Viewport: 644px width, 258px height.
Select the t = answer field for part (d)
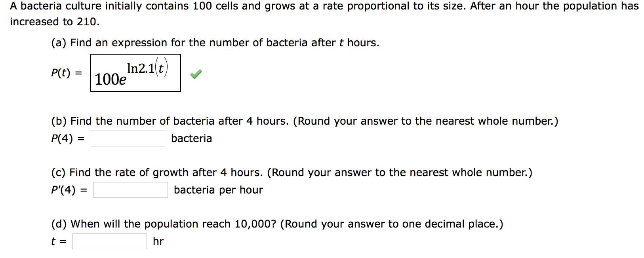click(110, 241)
